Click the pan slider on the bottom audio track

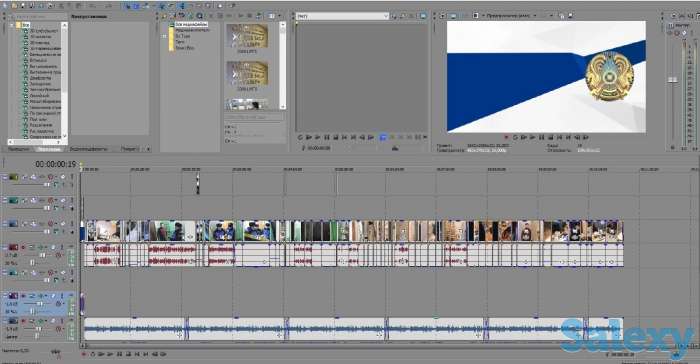coord(37,336)
